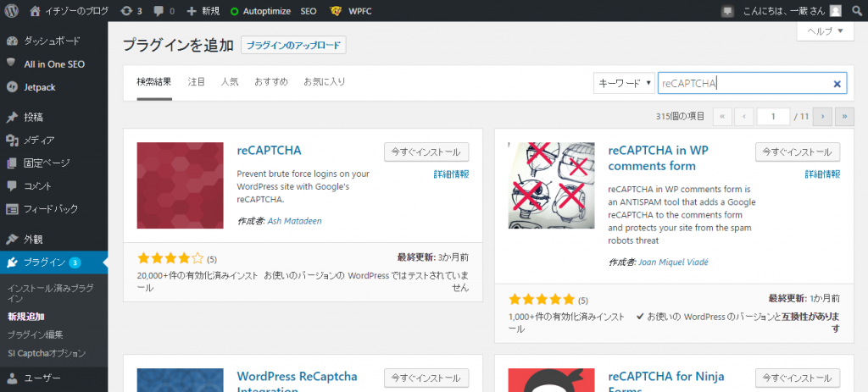This screenshot has width=868, height=392.
Task: Click the plugins badge showing 3
Action: click(x=75, y=262)
